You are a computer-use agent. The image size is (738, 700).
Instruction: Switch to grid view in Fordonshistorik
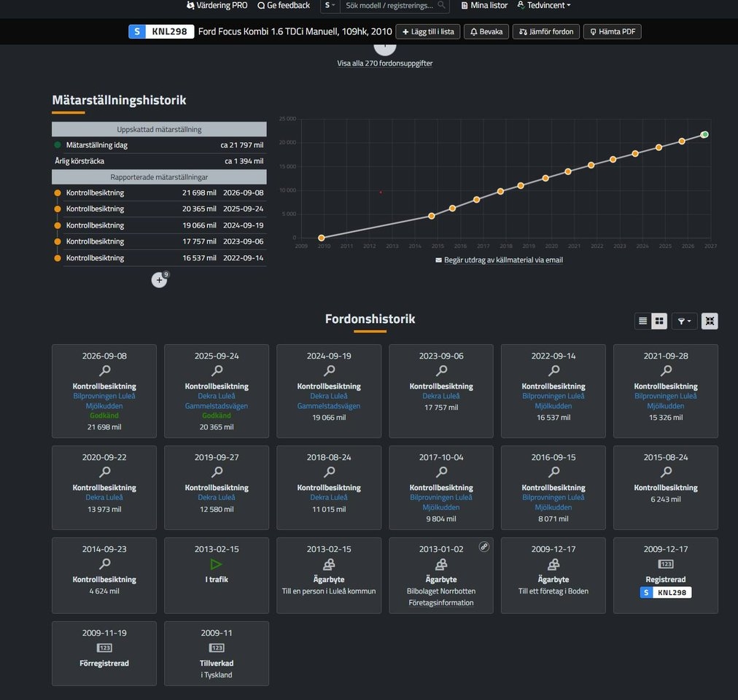(659, 321)
